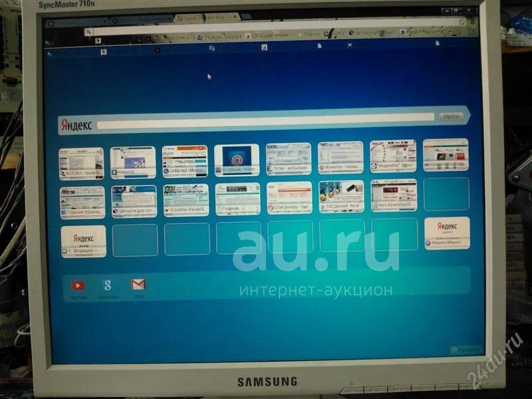Click the browser address bar
This screenshot has width=532, height=399.
[x=275, y=27]
